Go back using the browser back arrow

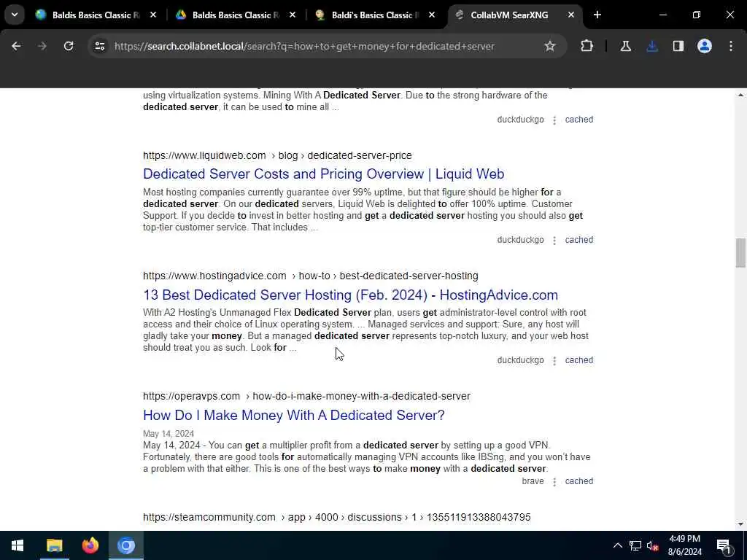(16, 46)
